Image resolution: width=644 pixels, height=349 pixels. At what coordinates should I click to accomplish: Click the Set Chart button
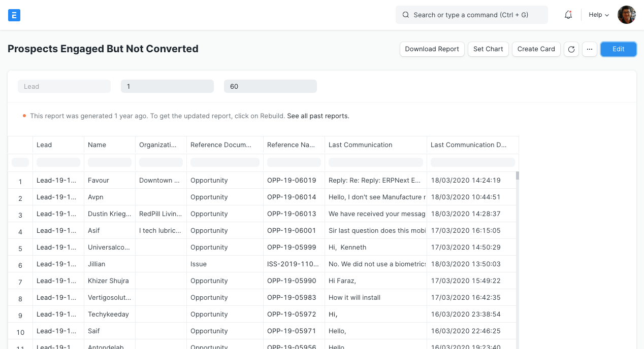tap(488, 49)
